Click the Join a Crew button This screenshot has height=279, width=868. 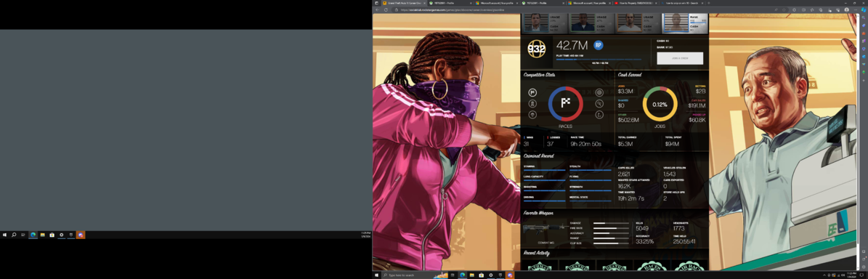[680, 58]
